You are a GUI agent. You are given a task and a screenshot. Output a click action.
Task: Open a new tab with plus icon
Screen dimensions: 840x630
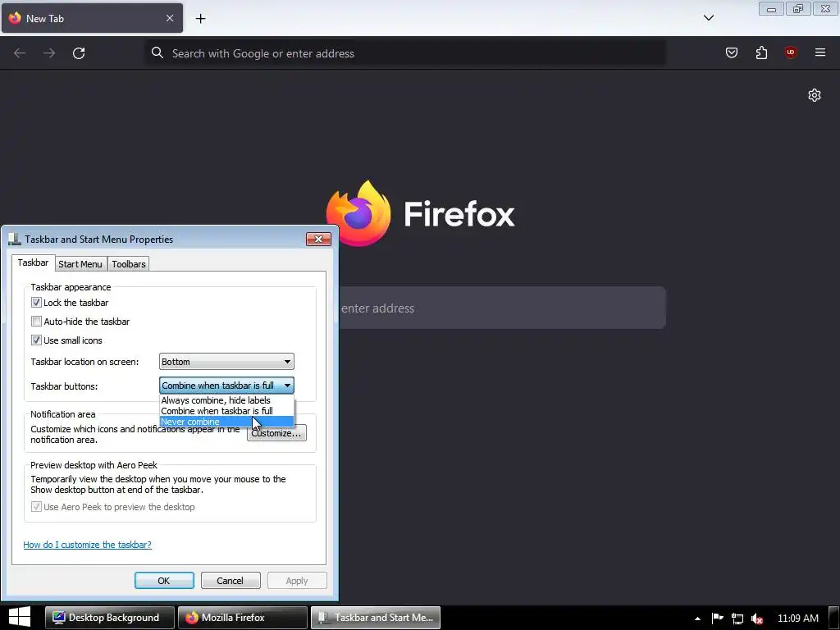click(200, 19)
